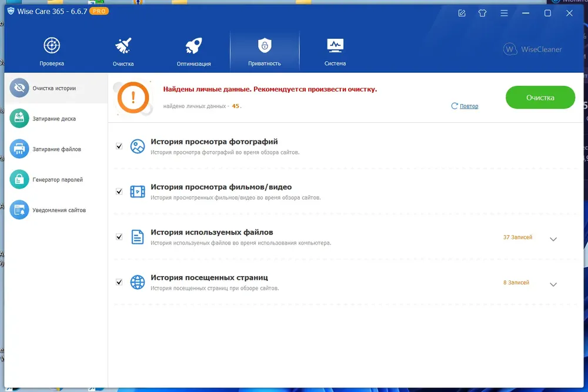Expand the 8 Записей visited pages list
This screenshot has height=392, width=588.
tap(553, 284)
